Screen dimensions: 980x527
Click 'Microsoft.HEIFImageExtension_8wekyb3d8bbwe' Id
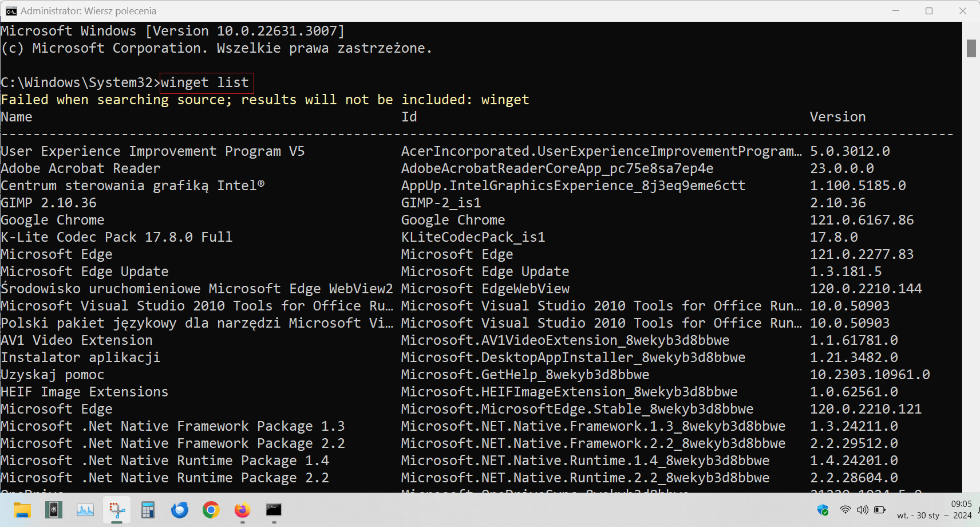pos(570,392)
